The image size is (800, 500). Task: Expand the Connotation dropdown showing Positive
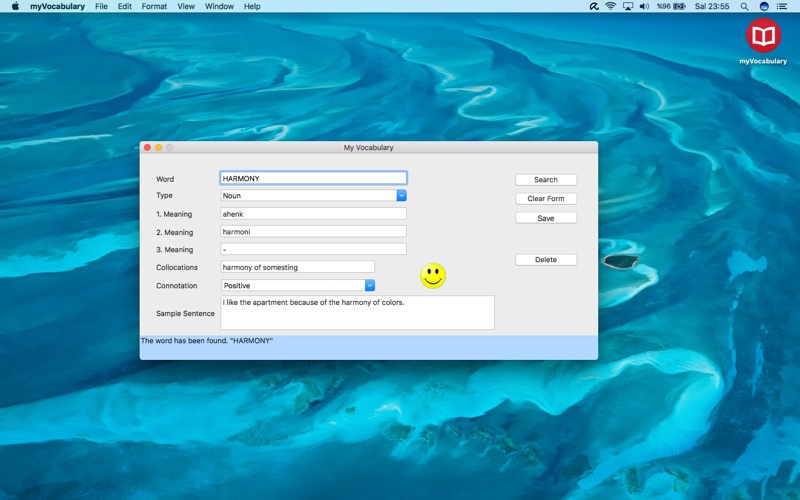click(369, 286)
